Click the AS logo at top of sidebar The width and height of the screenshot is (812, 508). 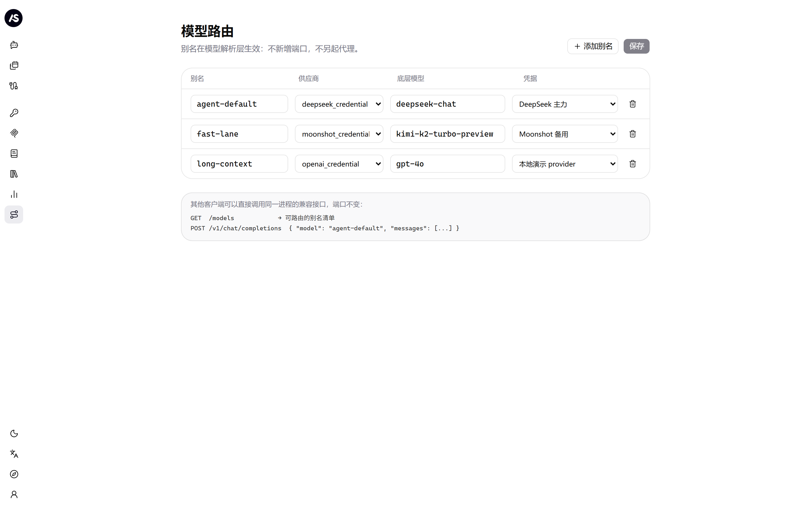[14, 18]
